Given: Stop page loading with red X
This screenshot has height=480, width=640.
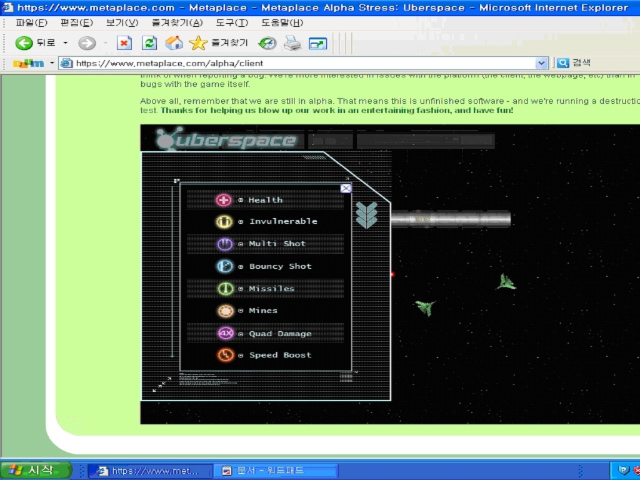Looking at the screenshot, I should coord(124,43).
